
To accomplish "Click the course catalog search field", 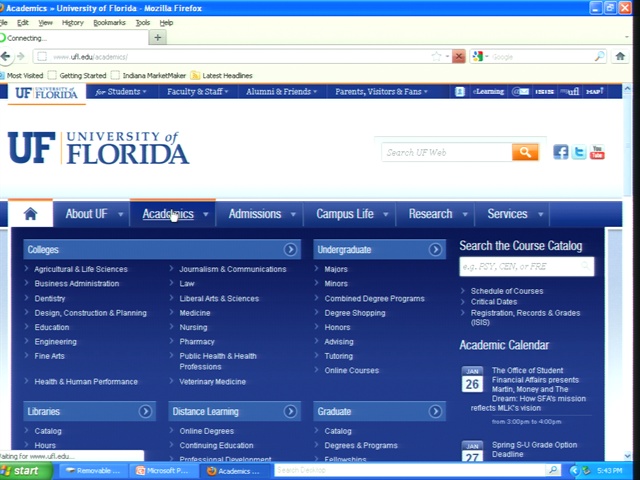I will [527, 267].
